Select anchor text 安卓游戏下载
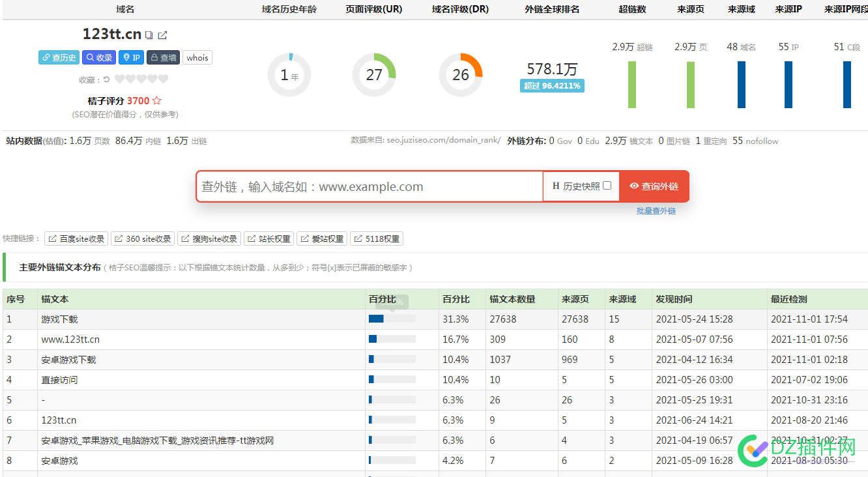This screenshot has height=477, width=868. [68, 360]
